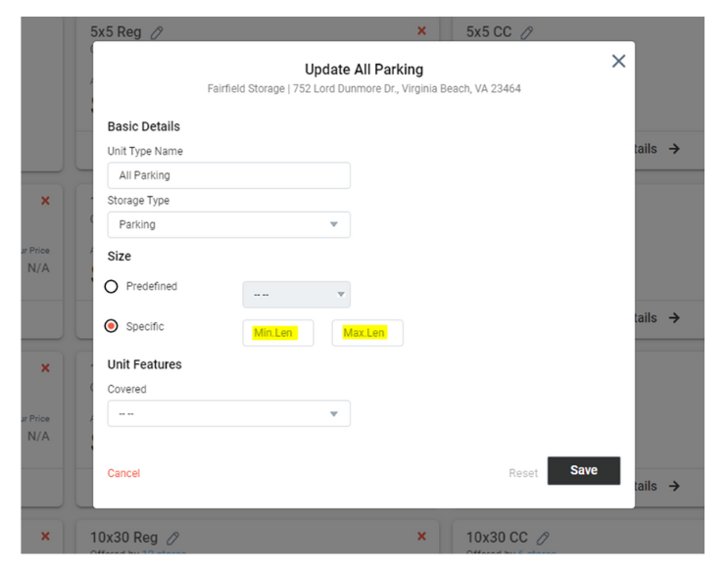
Task: Click the Cancel link
Action: point(123,473)
